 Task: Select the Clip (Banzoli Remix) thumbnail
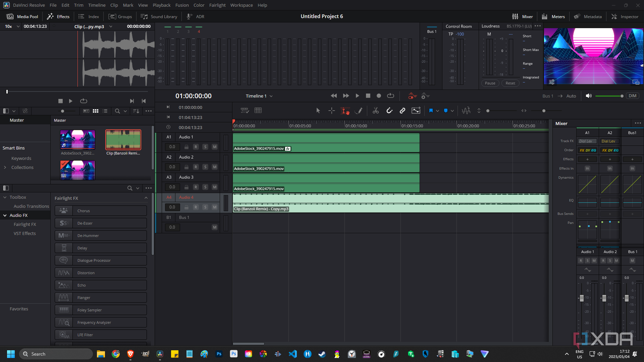point(123,140)
